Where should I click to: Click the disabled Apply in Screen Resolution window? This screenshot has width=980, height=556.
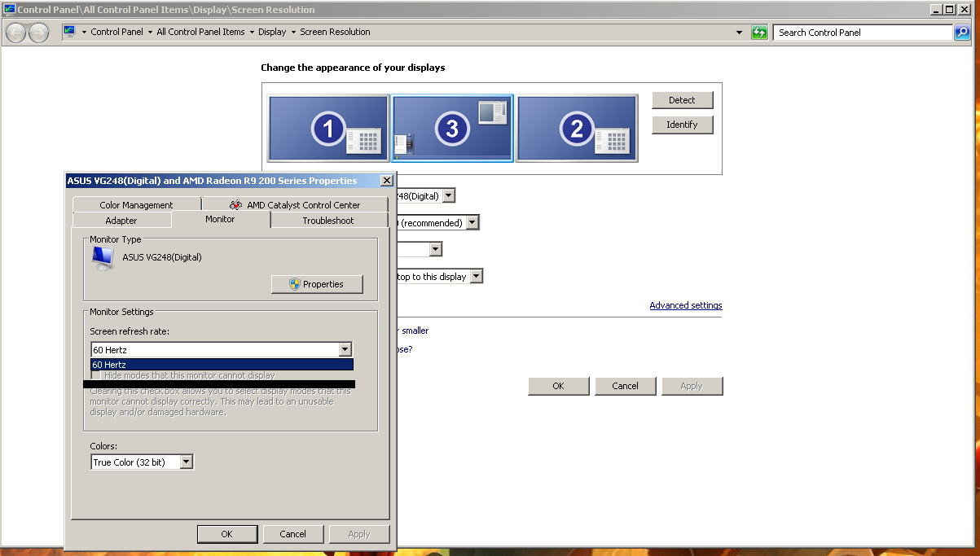(x=692, y=386)
